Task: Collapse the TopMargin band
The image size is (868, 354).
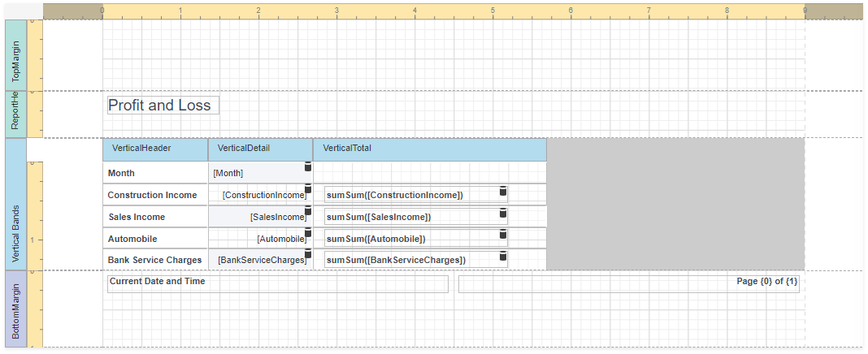Action: (16, 55)
